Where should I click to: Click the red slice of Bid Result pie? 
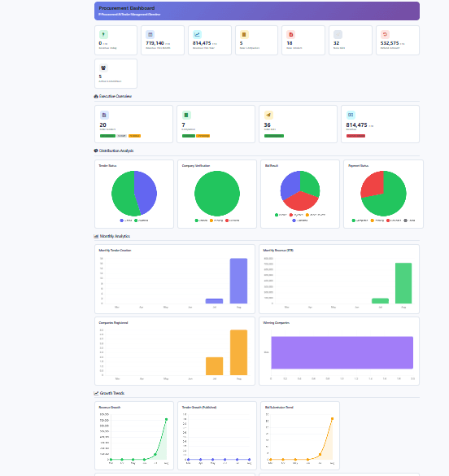(x=300, y=202)
